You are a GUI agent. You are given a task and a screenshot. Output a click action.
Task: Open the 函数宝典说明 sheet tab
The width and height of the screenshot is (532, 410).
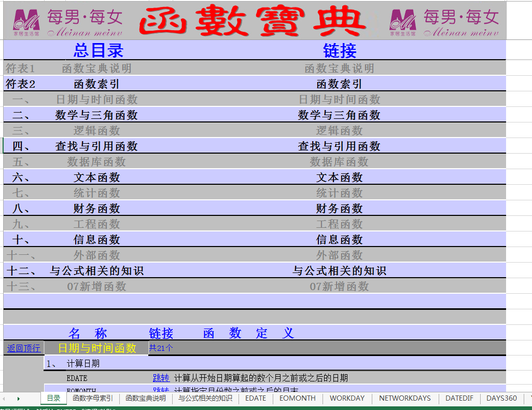click(x=146, y=398)
